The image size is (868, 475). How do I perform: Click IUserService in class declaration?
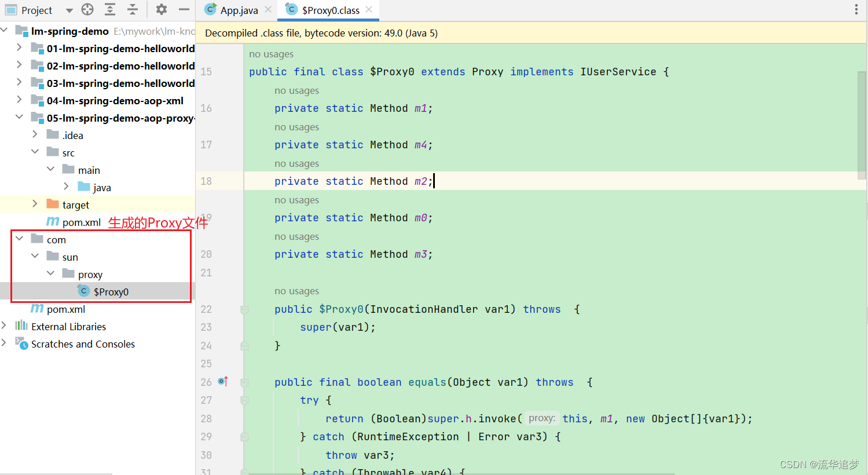tap(618, 72)
